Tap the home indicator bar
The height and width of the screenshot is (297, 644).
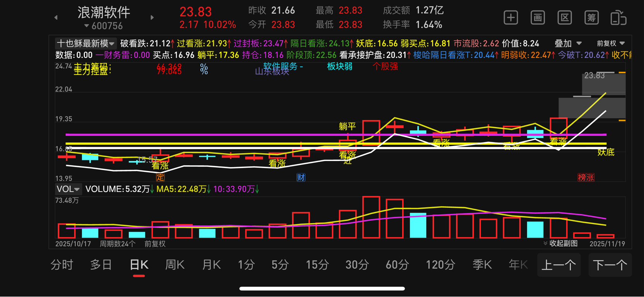coord(322,289)
